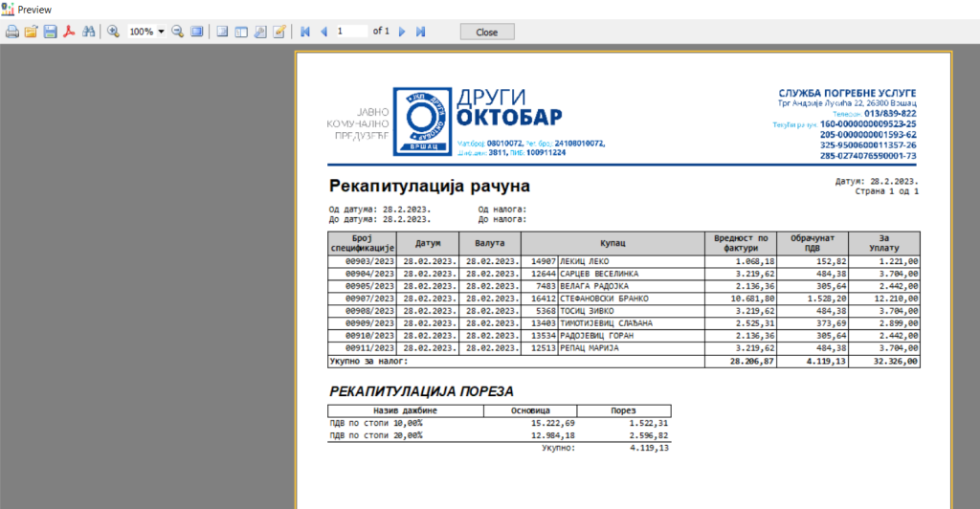Save the report using the floppy disk icon
The width and height of the screenshot is (980, 509).
[49, 32]
